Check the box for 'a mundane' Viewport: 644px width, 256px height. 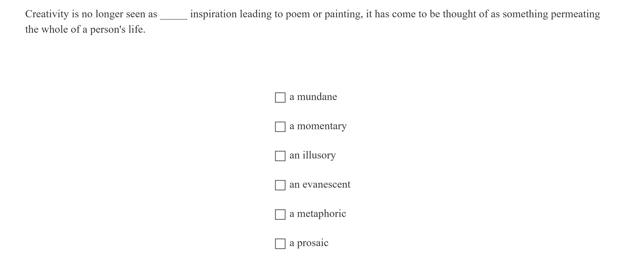pos(280,97)
